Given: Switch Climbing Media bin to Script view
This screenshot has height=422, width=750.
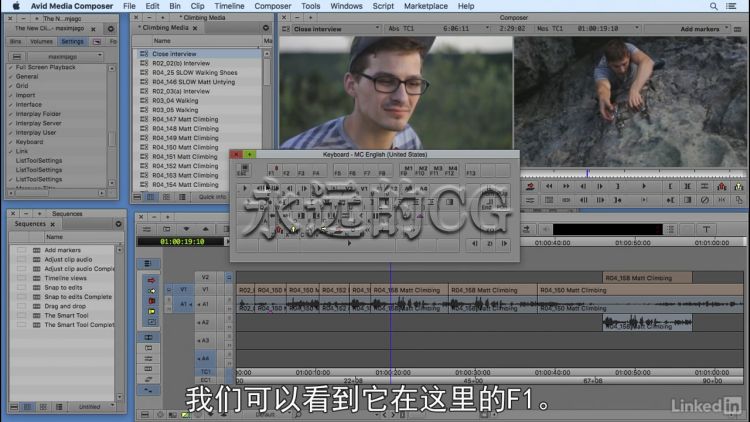Looking at the screenshot, I should tap(182, 197).
